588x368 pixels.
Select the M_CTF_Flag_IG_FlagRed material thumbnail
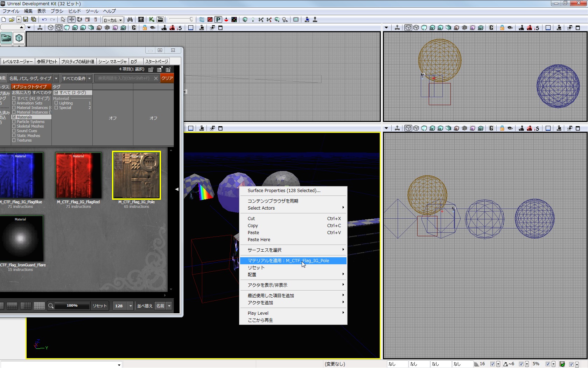(78, 176)
